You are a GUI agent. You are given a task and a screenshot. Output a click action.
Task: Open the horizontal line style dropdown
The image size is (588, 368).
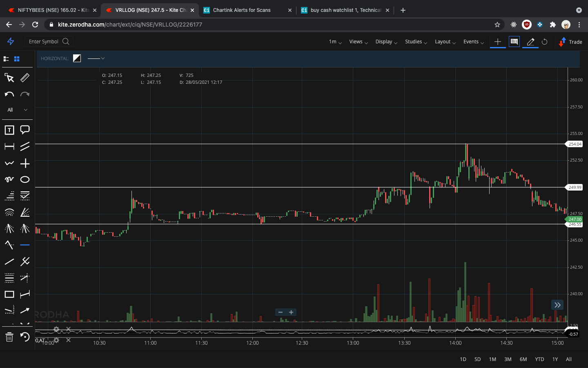pyautogui.click(x=96, y=58)
